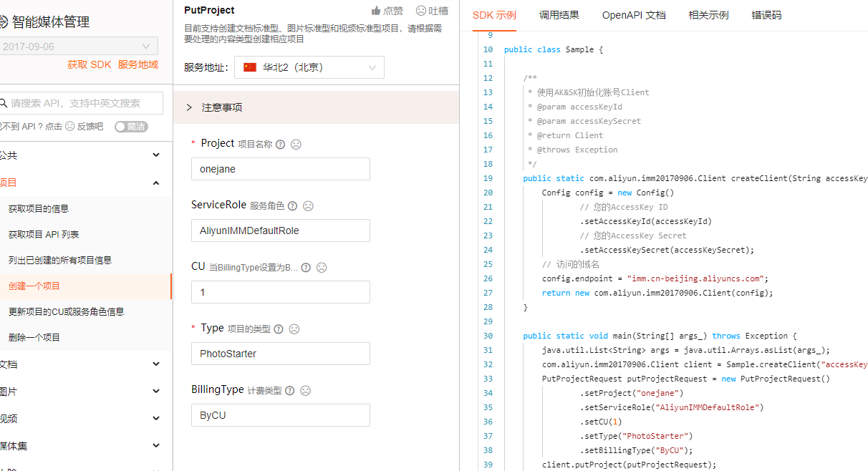Viewport: 868px width, 471px height.
Task: Open help icon beside Project 项目名称
Action: pos(280,144)
